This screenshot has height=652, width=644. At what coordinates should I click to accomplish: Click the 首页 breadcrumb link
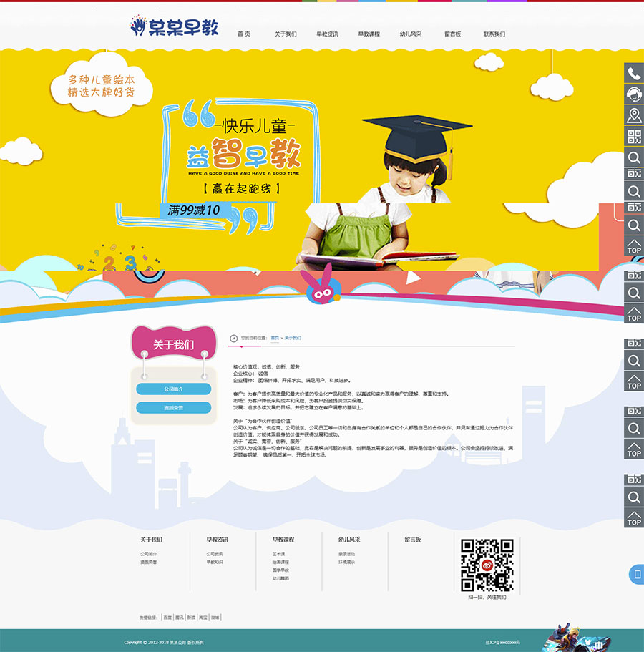[275, 338]
